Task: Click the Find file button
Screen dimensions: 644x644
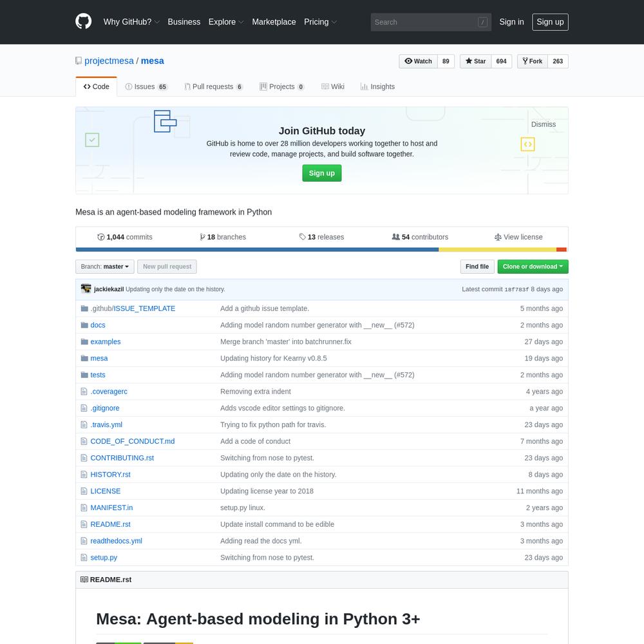Action: click(477, 267)
